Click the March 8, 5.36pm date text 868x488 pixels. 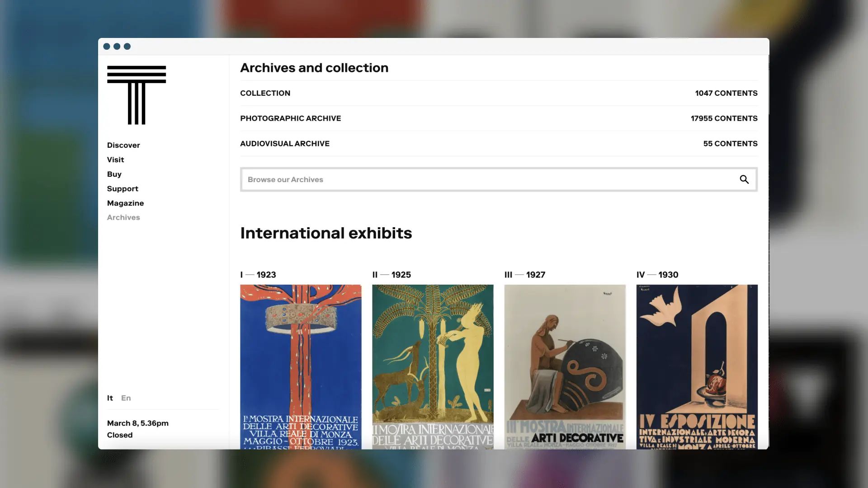coord(138,423)
